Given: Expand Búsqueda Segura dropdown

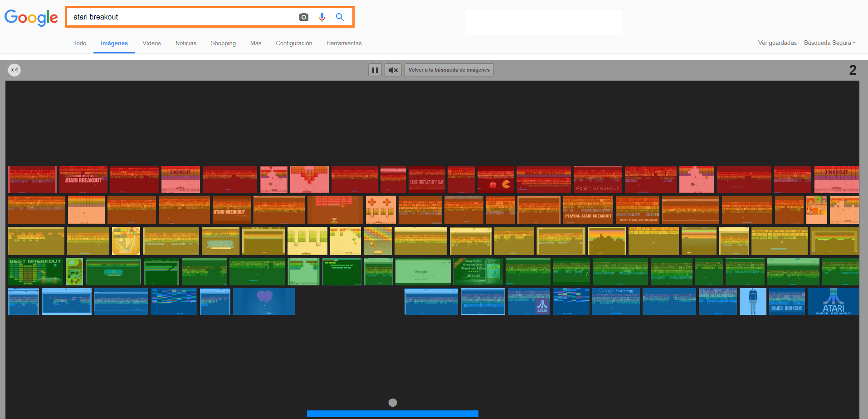Looking at the screenshot, I should (x=829, y=43).
